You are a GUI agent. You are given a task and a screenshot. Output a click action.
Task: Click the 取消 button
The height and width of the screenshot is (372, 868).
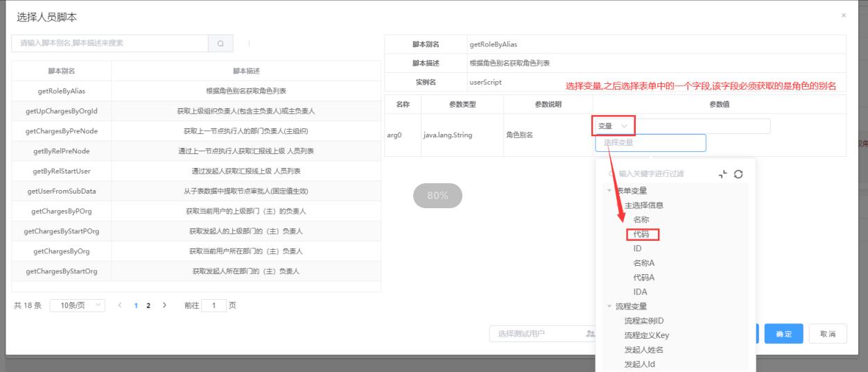tap(828, 334)
